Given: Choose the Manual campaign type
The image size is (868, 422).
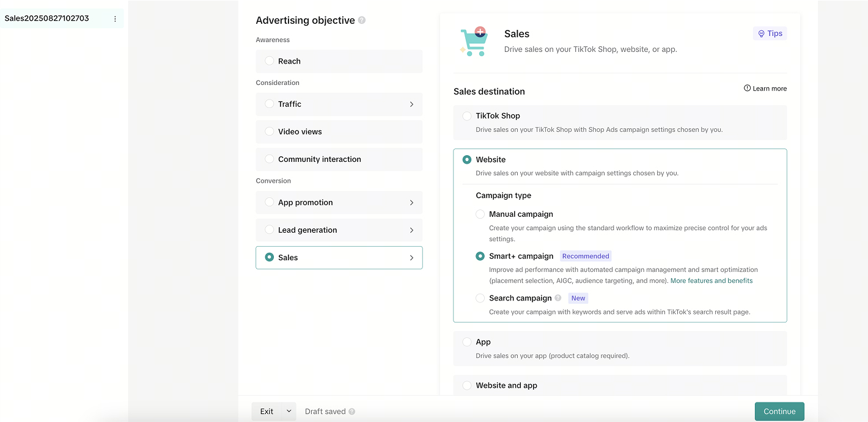Looking at the screenshot, I should tap(480, 214).
